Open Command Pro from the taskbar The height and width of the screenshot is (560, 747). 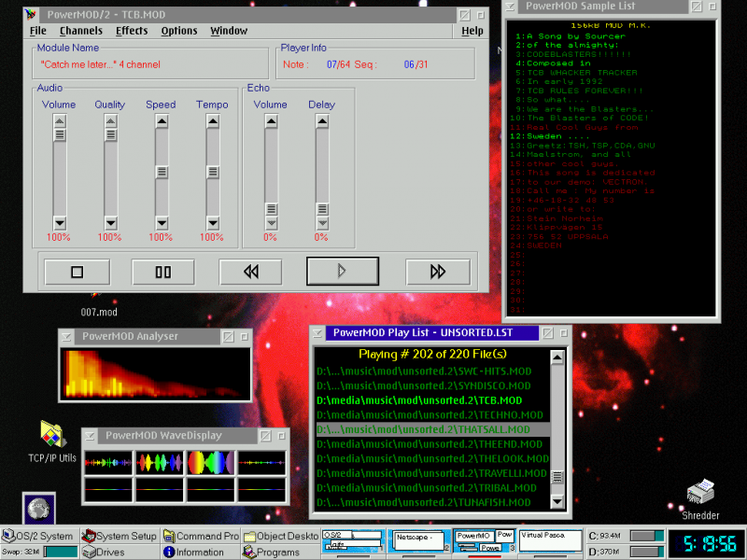201,536
